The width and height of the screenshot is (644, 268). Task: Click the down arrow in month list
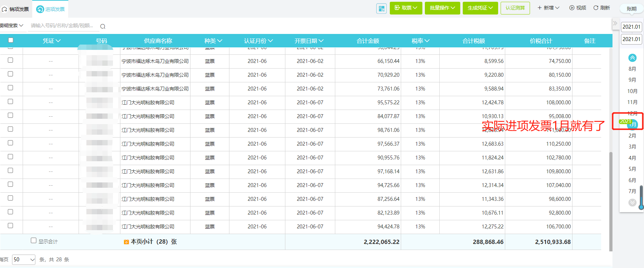(x=632, y=203)
